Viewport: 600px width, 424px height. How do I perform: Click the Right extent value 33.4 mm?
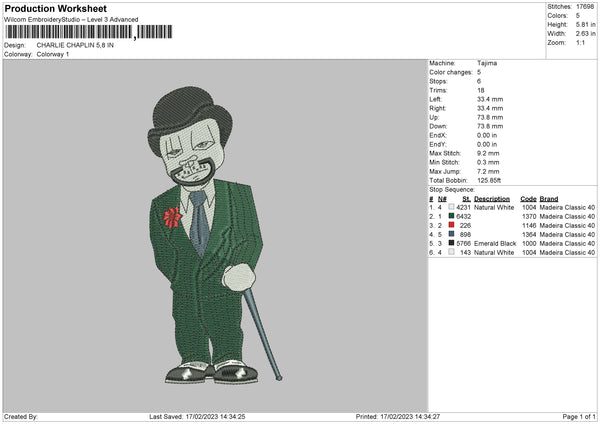point(490,108)
